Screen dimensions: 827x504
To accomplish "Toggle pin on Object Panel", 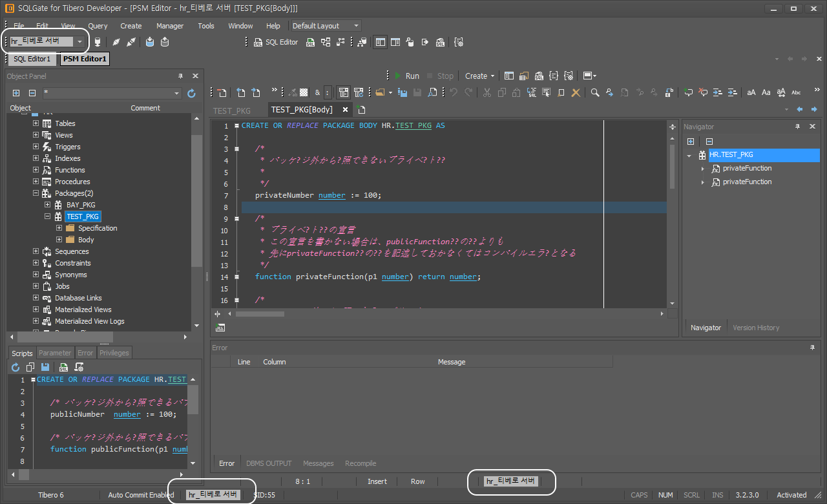I will tap(181, 76).
